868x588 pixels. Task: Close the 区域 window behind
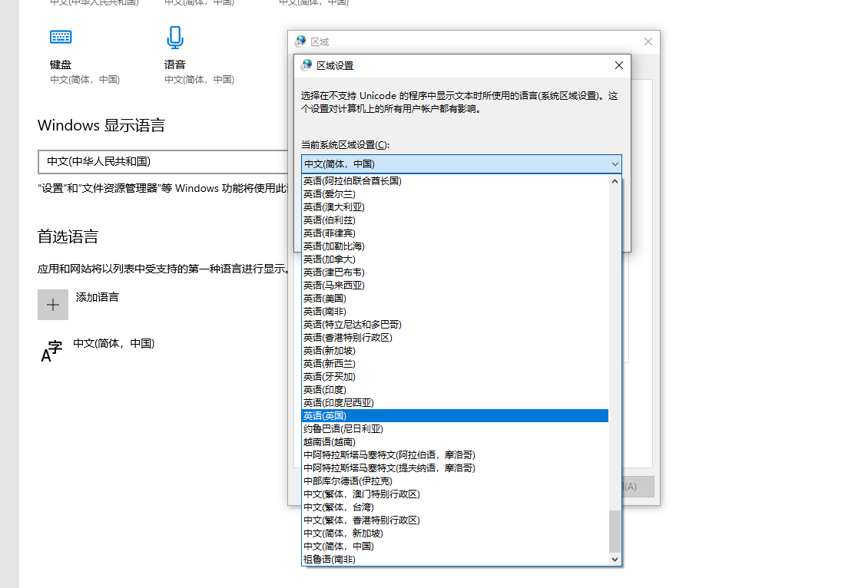tap(648, 41)
